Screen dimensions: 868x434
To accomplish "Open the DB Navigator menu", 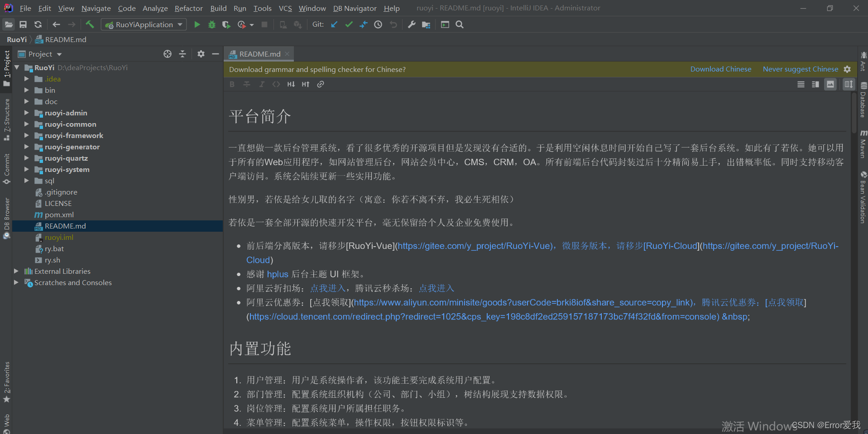I will point(355,8).
